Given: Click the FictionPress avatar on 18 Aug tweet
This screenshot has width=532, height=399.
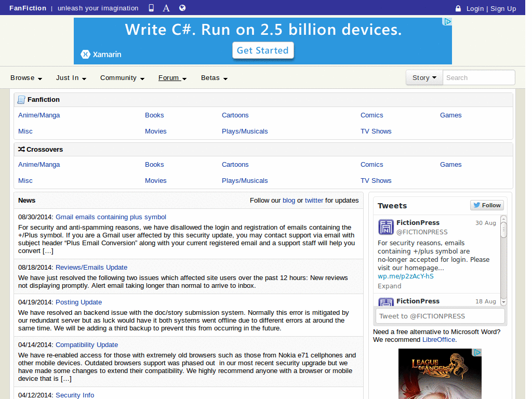Looking at the screenshot, I should tap(386, 302).
